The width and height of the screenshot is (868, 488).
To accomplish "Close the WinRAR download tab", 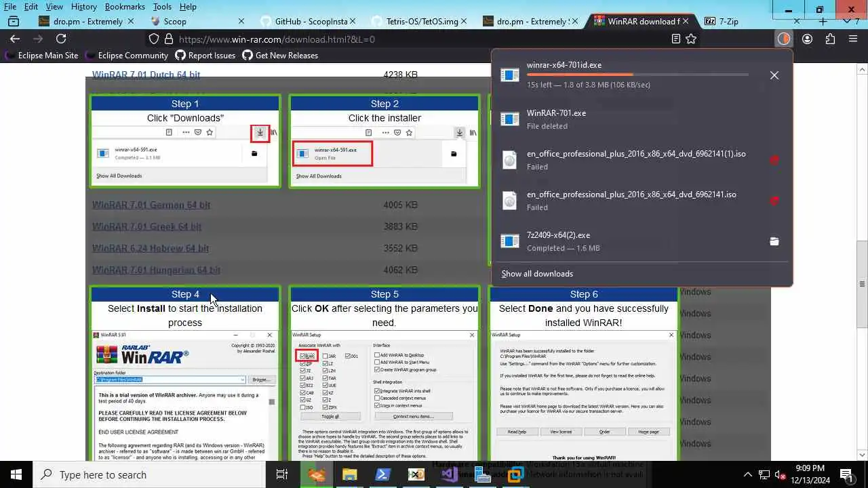I will point(686,21).
